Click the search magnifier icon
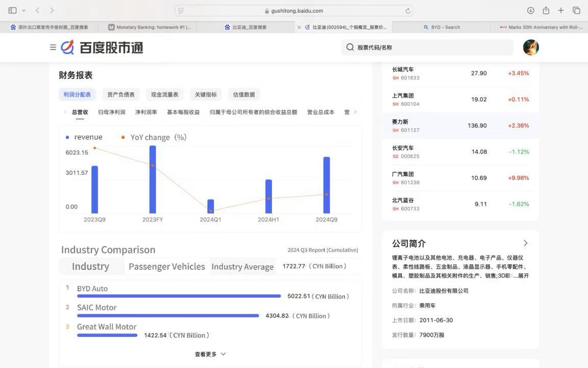Image resolution: width=588 pixels, height=368 pixels. (350, 47)
